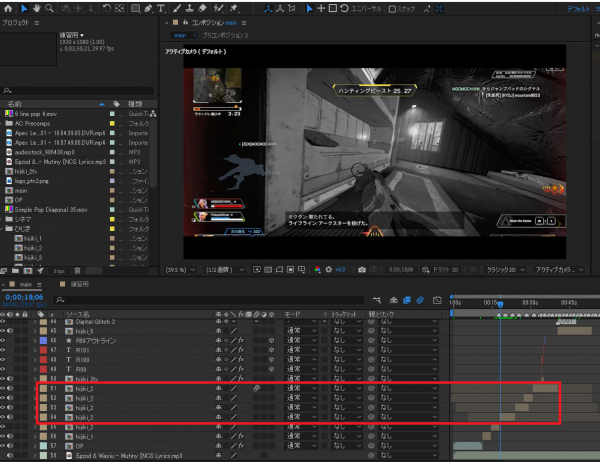
Task: Click the モード column header in timeline
Action: [293, 314]
